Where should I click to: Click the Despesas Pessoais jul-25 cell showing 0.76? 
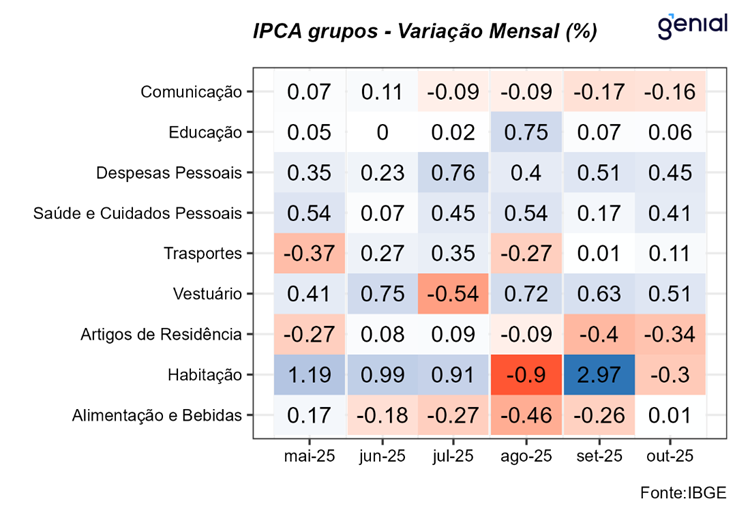pyautogui.click(x=452, y=172)
